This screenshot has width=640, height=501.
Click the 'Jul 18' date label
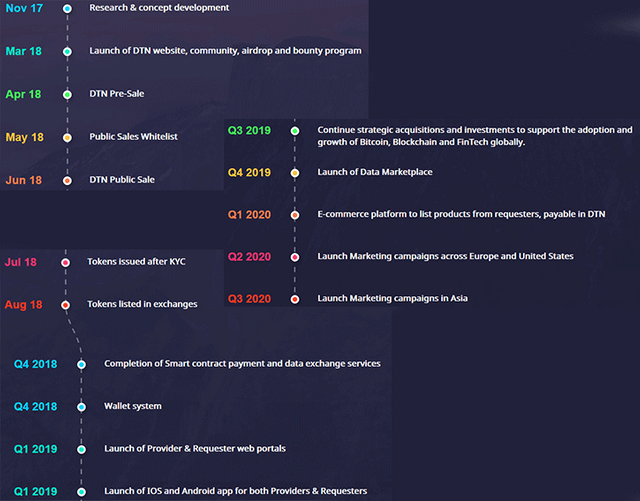click(20, 262)
